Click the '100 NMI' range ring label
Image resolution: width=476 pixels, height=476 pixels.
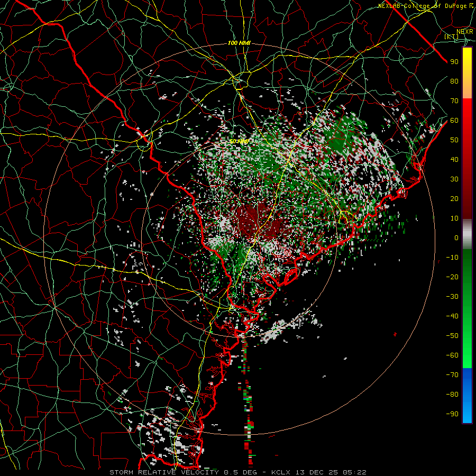tap(239, 43)
